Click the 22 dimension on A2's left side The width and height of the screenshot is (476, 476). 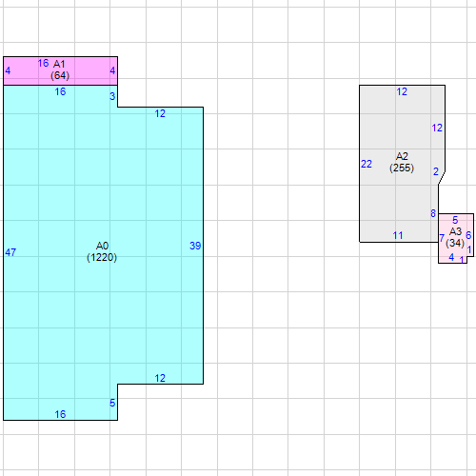coord(367,164)
